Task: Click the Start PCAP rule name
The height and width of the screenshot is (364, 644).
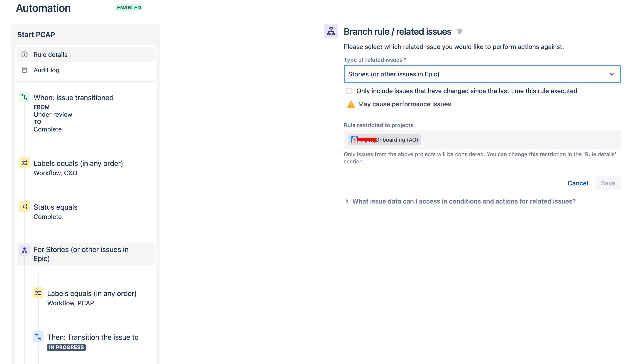Action: click(x=36, y=34)
